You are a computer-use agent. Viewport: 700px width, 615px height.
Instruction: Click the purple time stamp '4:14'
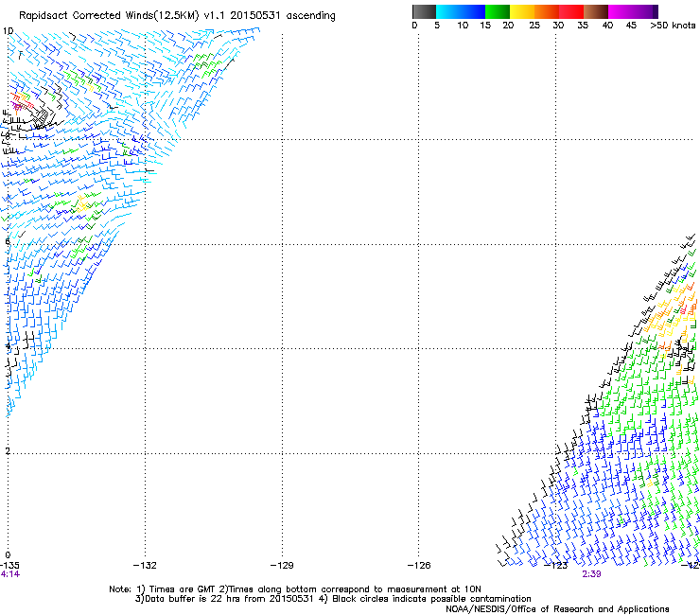tap(10, 574)
